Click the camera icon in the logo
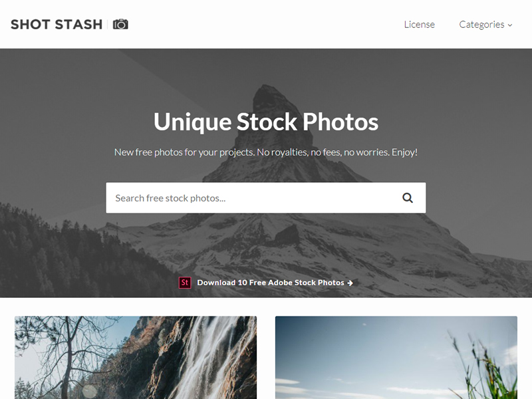 (x=120, y=25)
